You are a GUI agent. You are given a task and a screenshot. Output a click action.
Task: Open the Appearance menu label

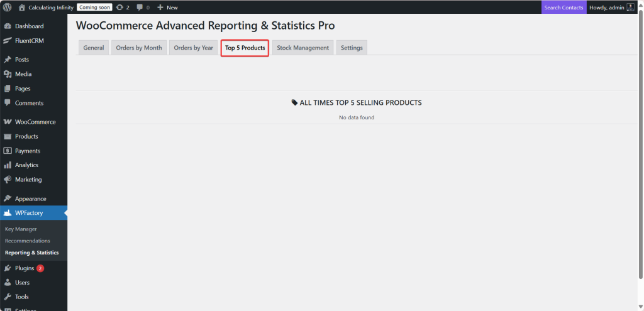[x=31, y=199]
